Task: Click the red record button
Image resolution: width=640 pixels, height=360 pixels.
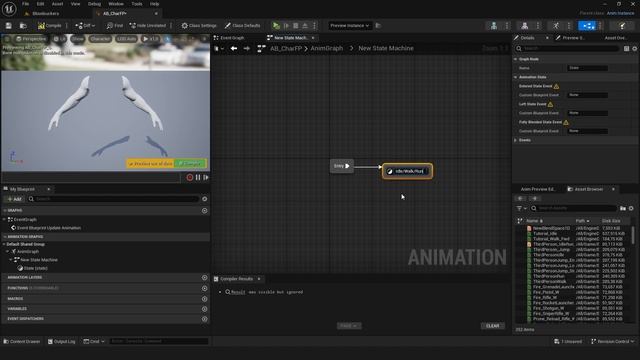Action: click(x=189, y=178)
